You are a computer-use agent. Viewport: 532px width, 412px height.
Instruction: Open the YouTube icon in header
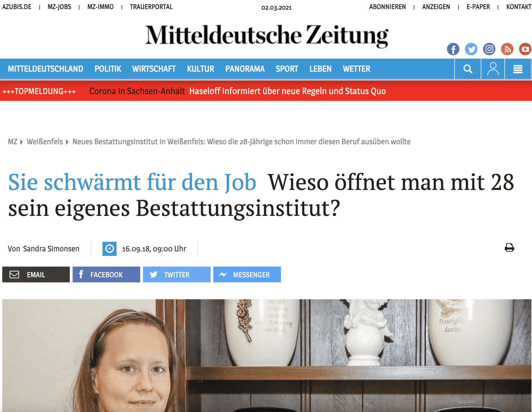point(525,49)
